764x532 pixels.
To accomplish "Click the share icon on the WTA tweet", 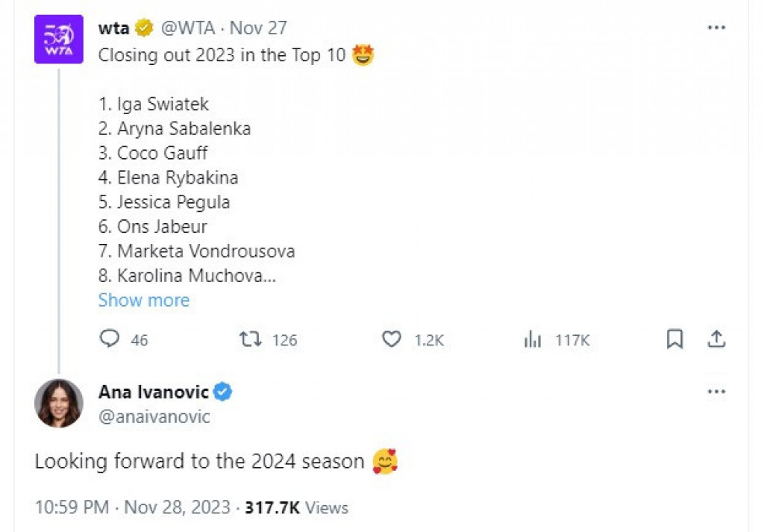I will click(x=716, y=339).
